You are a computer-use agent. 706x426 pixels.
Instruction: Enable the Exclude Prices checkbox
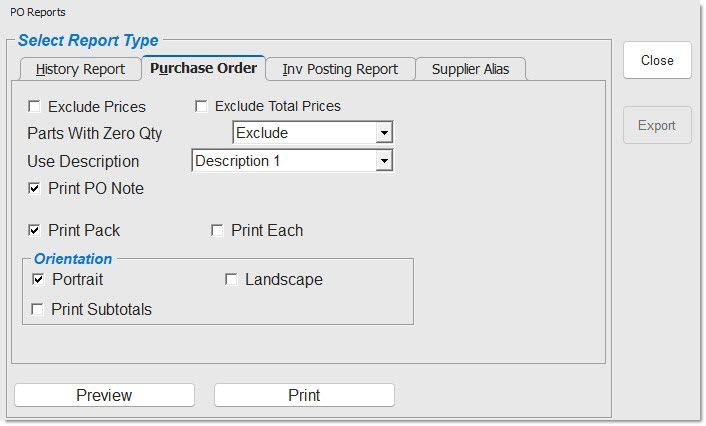pos(35,107)
